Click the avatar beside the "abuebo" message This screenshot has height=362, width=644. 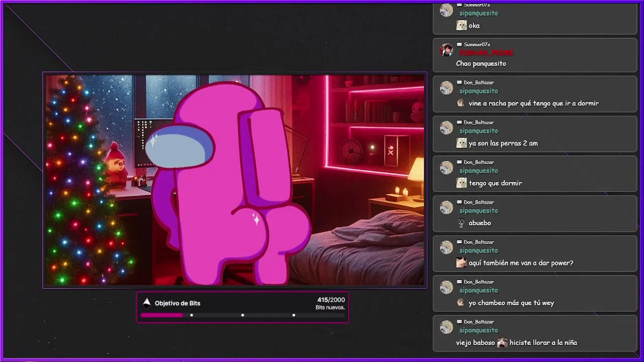tap(446, 208)
